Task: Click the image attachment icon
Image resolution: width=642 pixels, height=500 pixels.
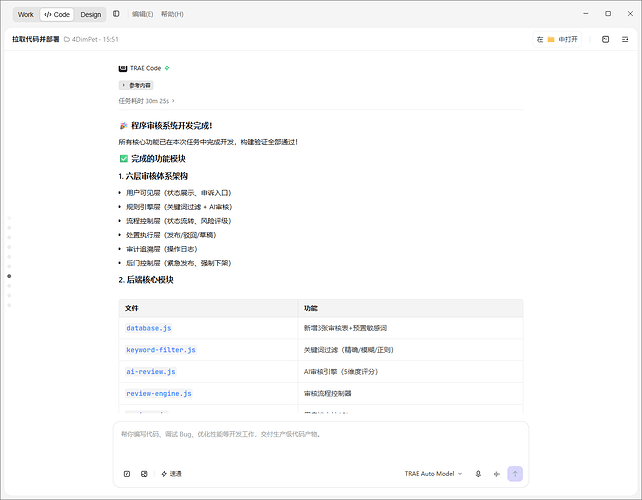Action: [144, 474]
